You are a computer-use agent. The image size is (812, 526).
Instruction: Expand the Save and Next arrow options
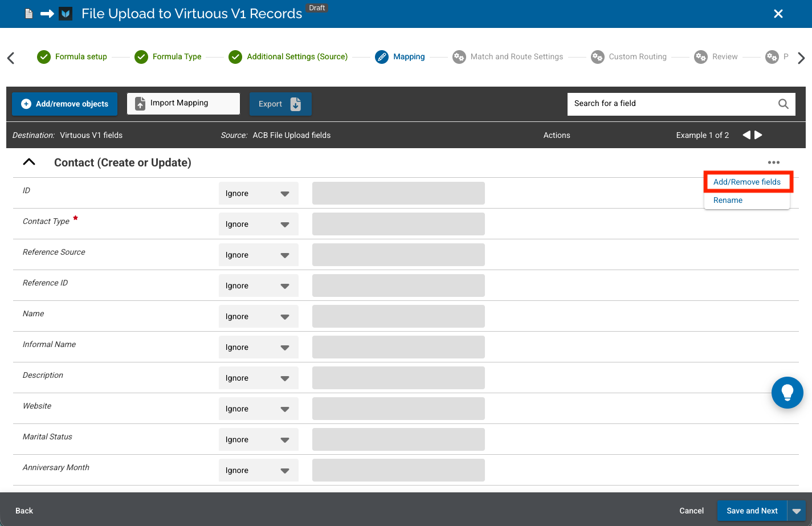point(797,511)
